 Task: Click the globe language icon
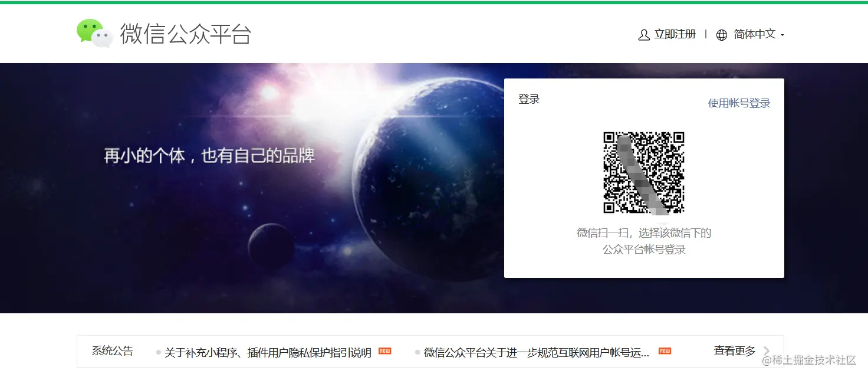pyautogui.click(x=722, y=35)
